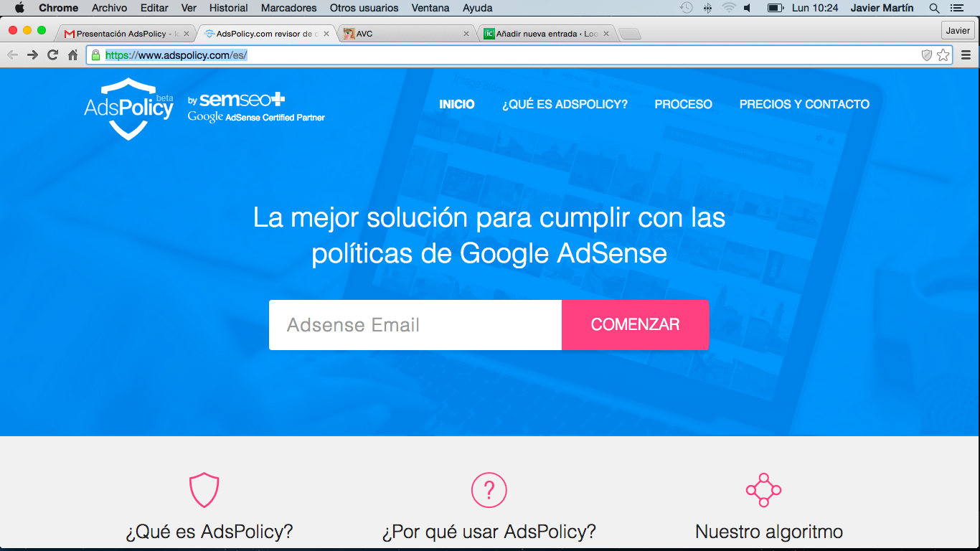Click Google AdSense Certified Partner text
The height and width of the screenshot is (551, 980).
[256, 117]
